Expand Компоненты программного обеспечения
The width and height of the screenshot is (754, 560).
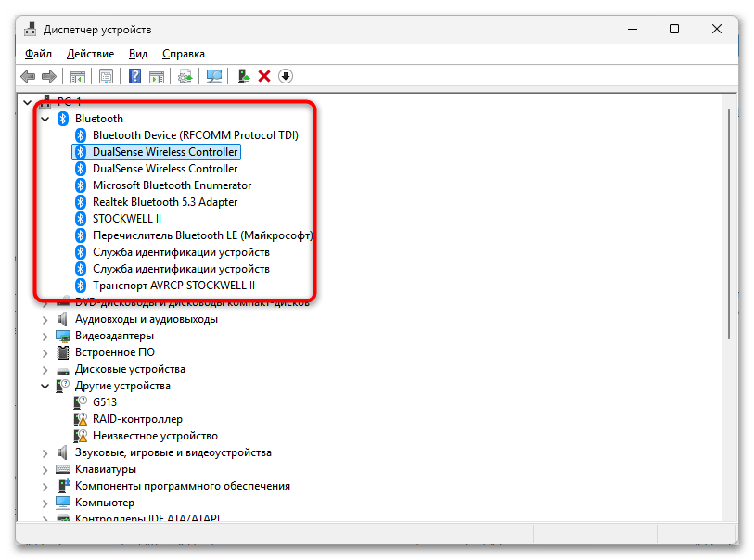(45, 487)
